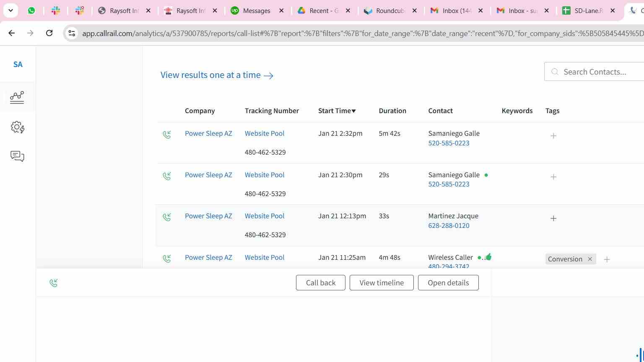
Task: Switch to the Roundcube tab
Action: [x=390, y=10]
